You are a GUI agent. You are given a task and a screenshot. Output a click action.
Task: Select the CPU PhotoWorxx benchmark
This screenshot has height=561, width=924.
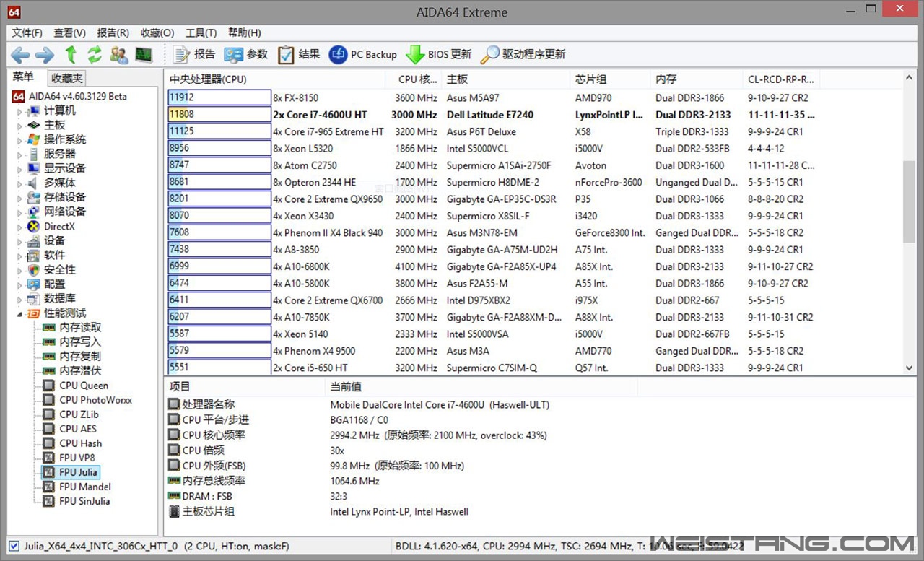(95, 400)
